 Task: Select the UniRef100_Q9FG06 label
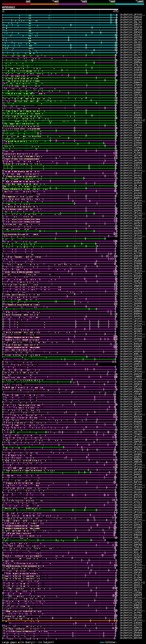click(x=131, y=30)
